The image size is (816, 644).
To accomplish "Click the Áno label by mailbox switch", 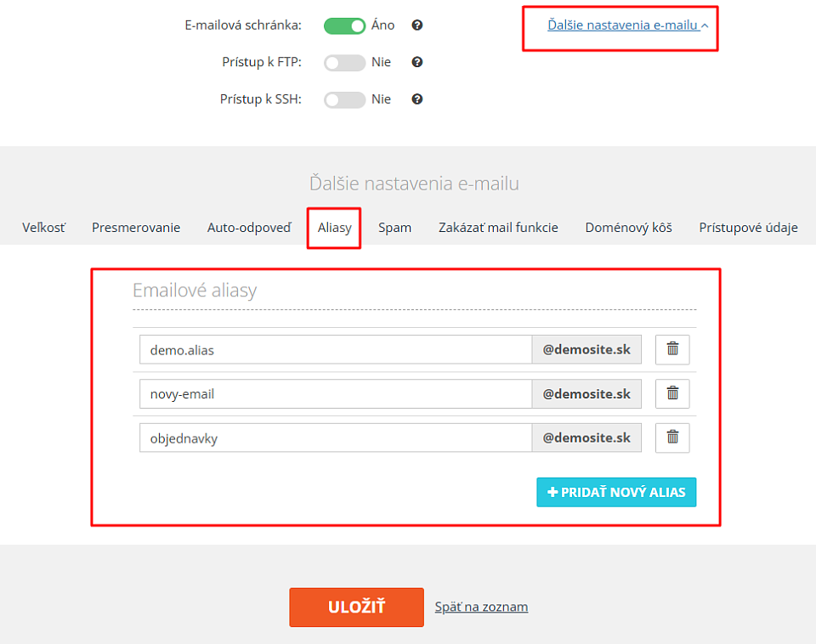I will (x=382, y=25).
